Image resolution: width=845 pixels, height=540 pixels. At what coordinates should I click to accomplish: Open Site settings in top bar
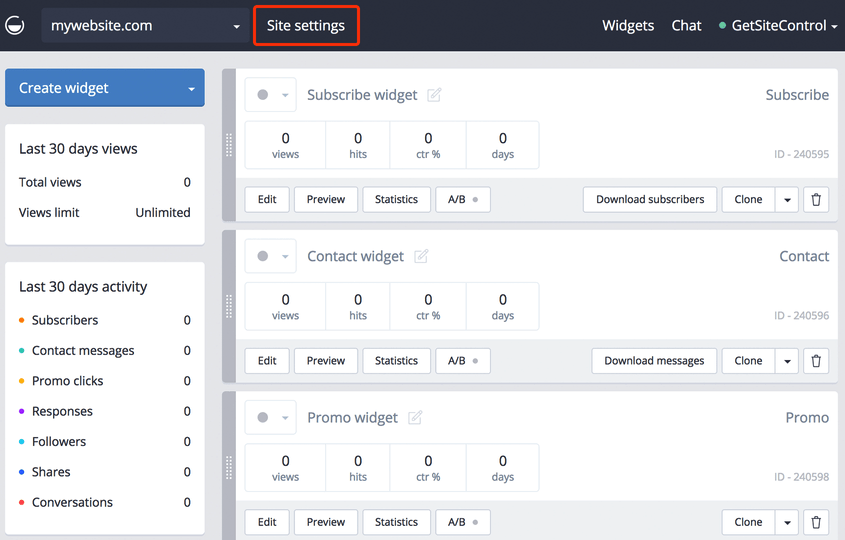(306, 25)
